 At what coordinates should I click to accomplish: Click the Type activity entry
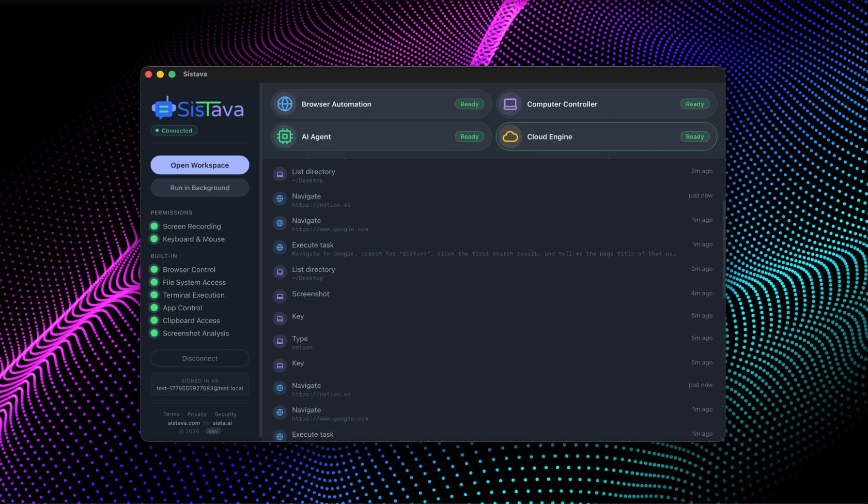click(x=492, y=342)
